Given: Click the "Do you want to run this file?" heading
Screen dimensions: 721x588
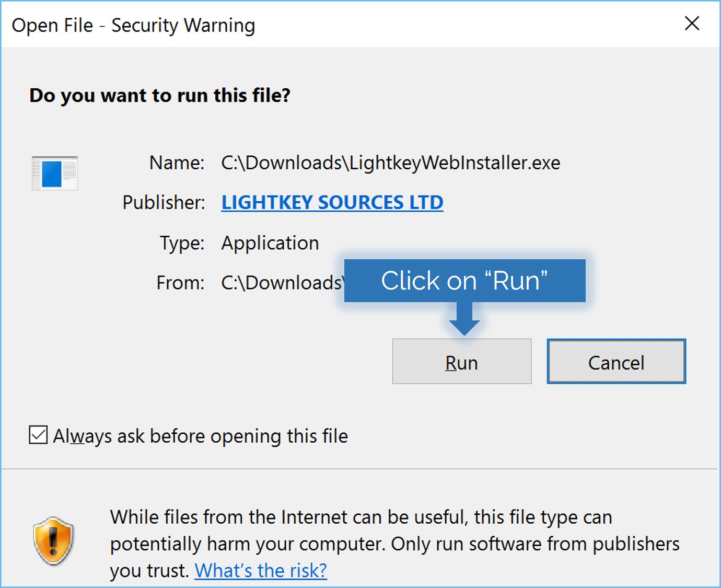Looking at the screenshot, I should (x=160, y=95).
